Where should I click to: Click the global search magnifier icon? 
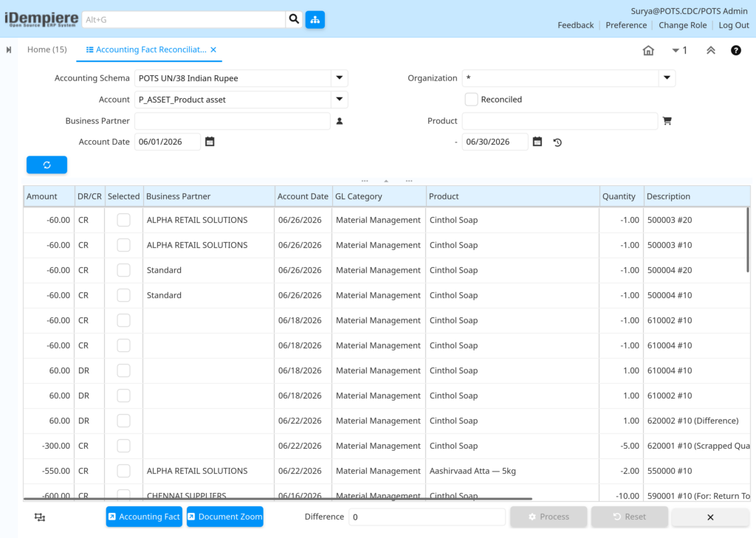(x=294, y=19)
